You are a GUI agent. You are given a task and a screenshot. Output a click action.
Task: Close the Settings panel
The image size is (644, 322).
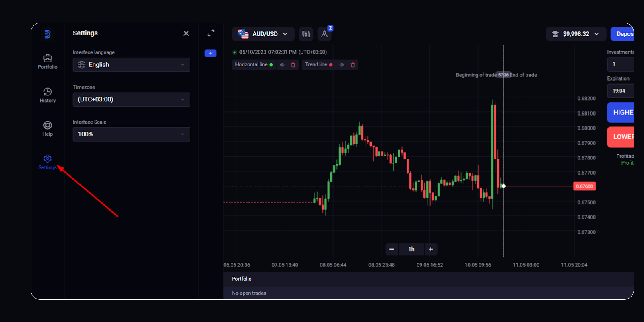click(186, 33)
